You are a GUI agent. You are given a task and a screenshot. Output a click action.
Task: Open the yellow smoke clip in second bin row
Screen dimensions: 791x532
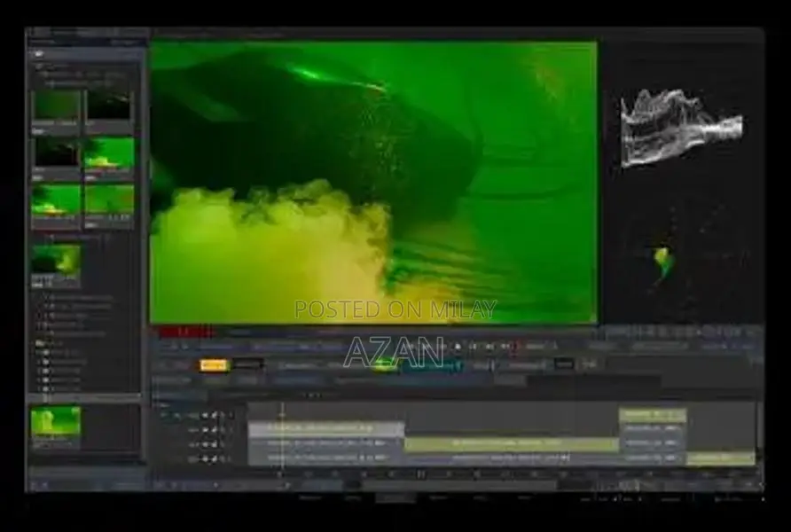tap(109, 154)
